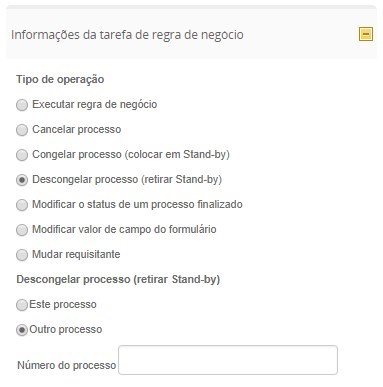Click the 'Este processo' label text
383x387 pixels.
63,304
